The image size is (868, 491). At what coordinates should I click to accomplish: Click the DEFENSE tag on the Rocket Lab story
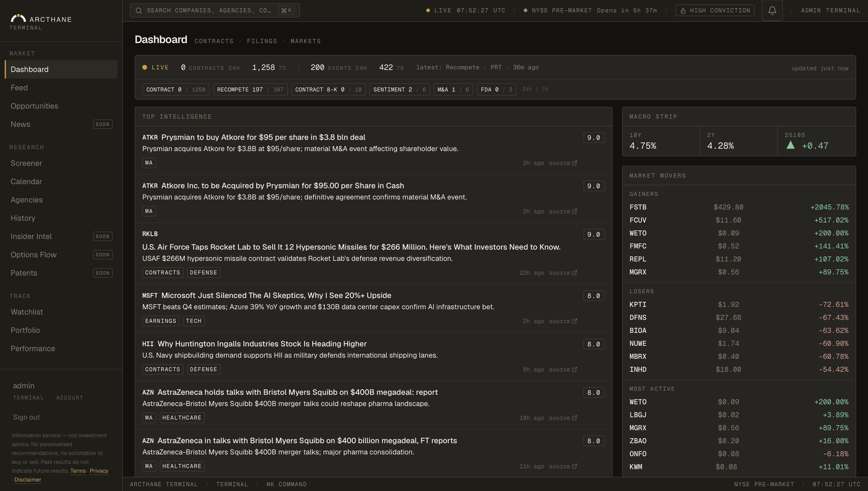(203, 272)
